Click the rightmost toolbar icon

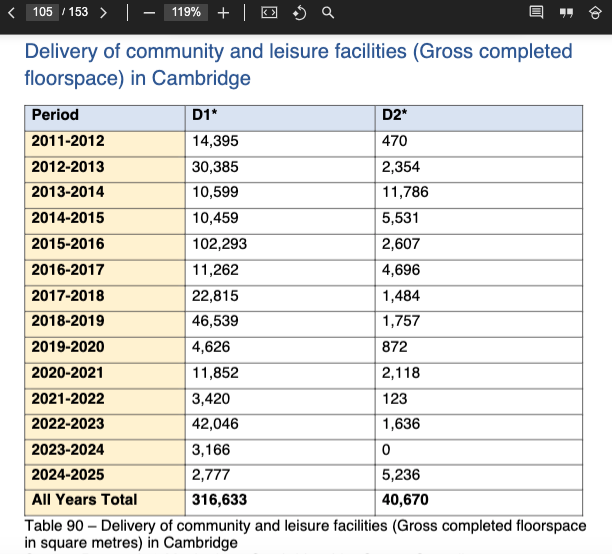click(594, 13)
